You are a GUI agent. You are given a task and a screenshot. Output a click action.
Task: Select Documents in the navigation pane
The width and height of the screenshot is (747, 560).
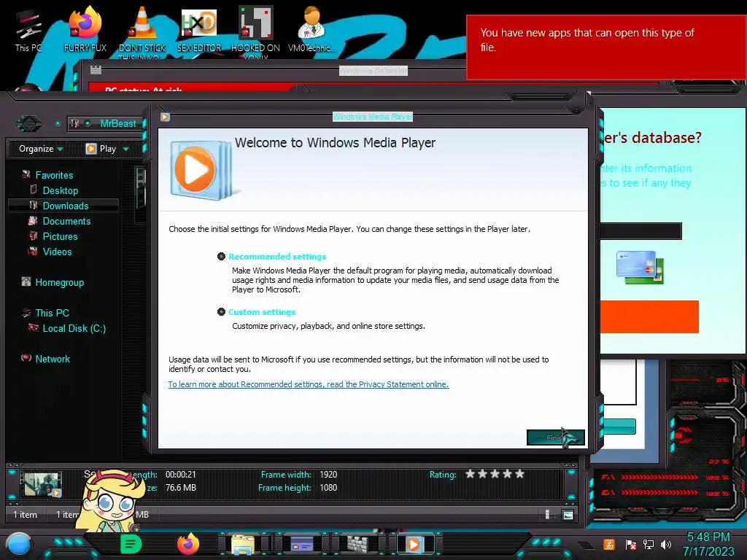(x=66, y=221)
